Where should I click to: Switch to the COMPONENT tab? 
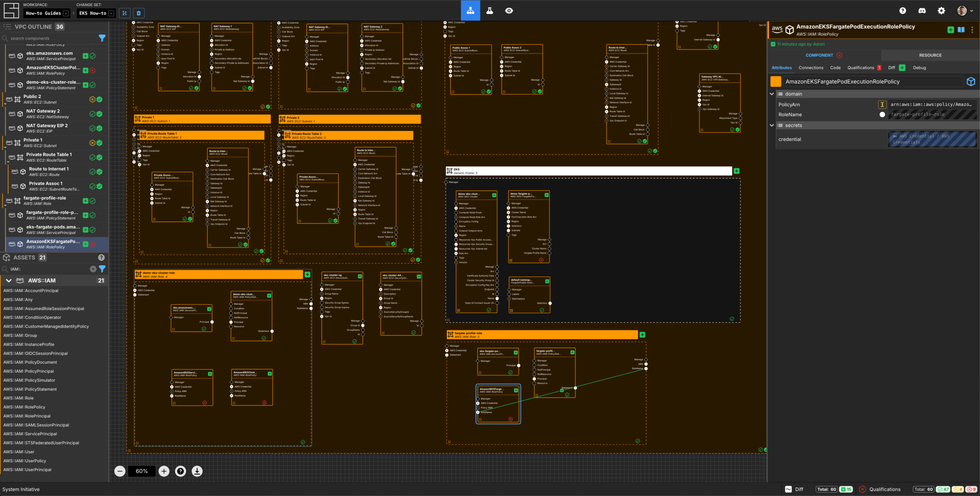tap(824, 55)
